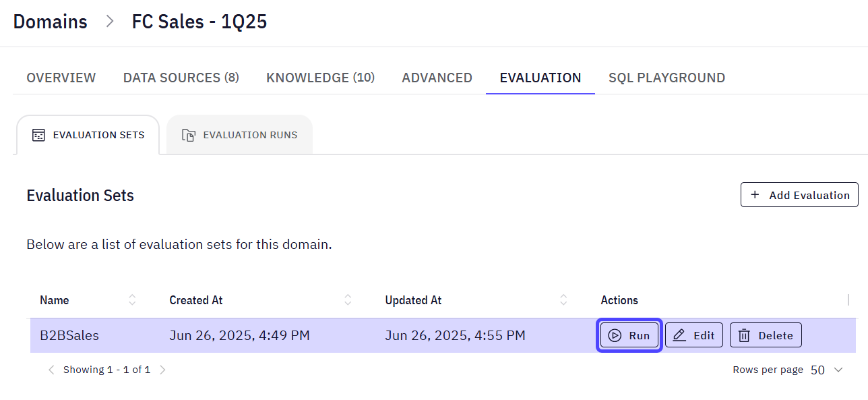Click created date Jun 26, 2025, 4:49 PM
This screenshot has height=400, width=868.
click(239, 335)
